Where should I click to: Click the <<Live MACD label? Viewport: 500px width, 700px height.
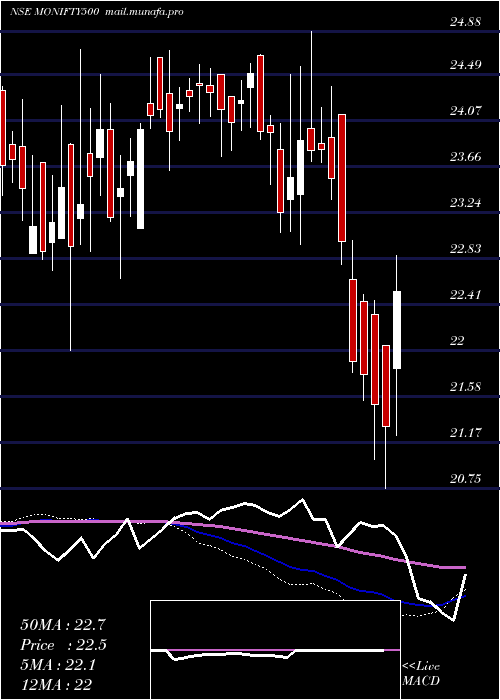coord(421,673)
